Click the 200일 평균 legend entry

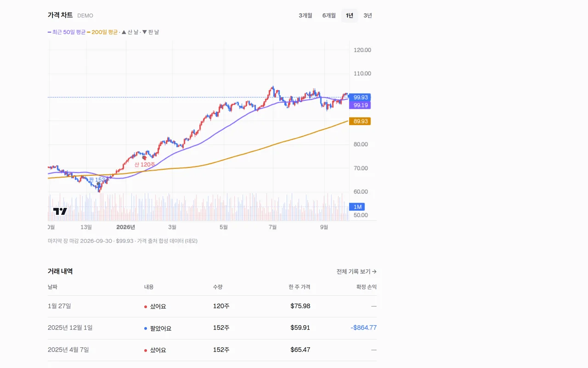click(x=102, y=32)
